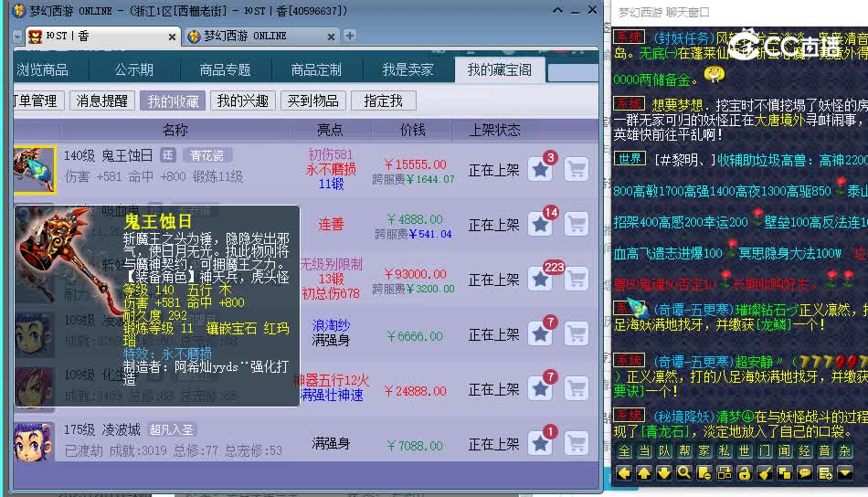Click the window layout icon in chat toolbar
The height and width of the screenshot is (497, 868).
tap(725, 473)
